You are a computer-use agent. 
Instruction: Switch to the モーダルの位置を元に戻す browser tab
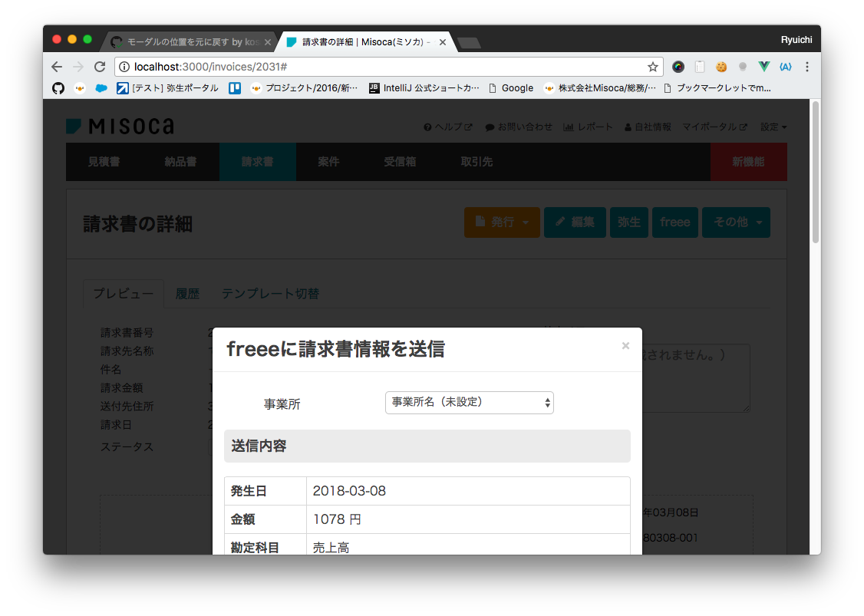coord(189,42)
